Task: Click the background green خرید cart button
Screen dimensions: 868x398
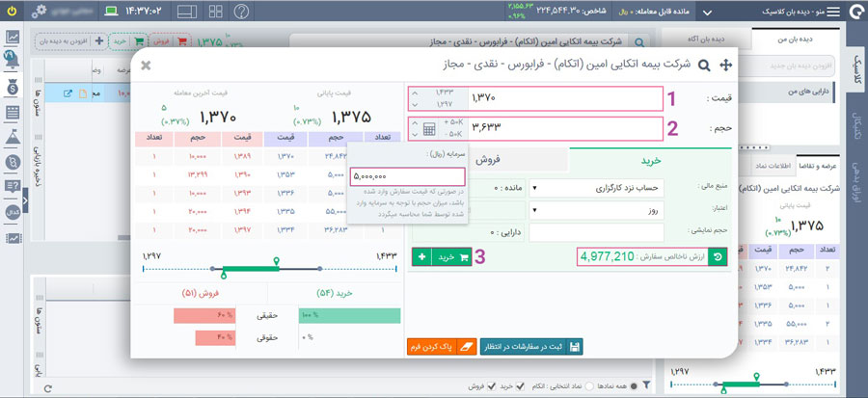Action: point(127,41)
